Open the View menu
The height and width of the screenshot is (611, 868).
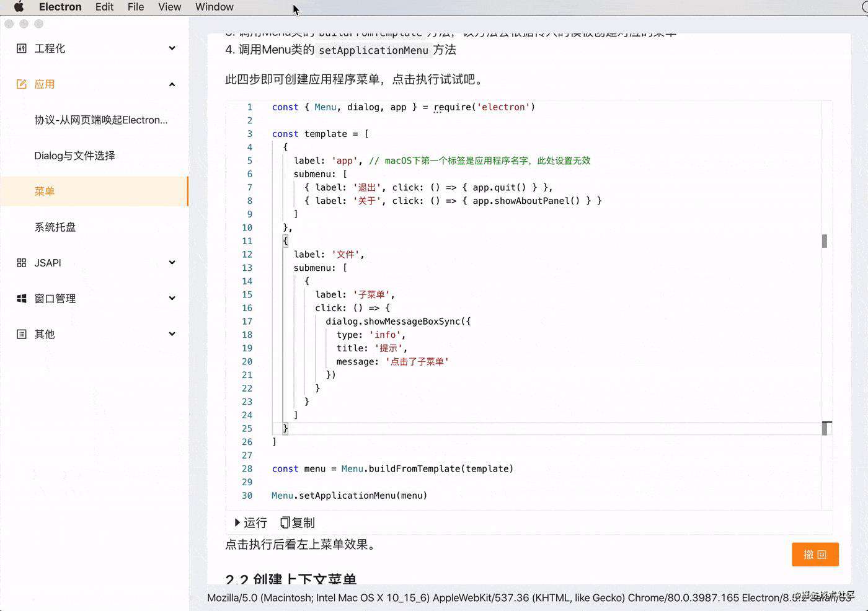[x=169, y=7]
